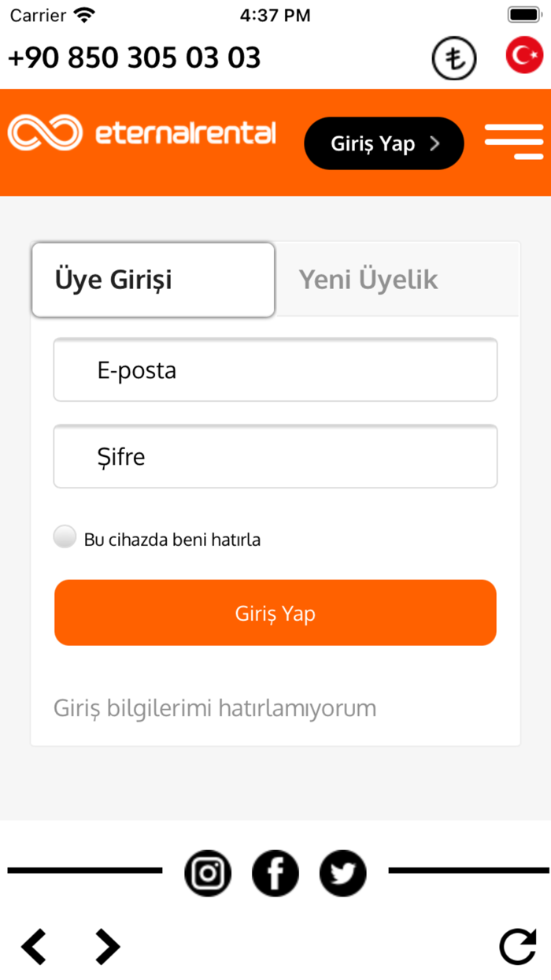The image size is (551, 980).
Task: Open the Twitter social icon
Action: (342, 873)
